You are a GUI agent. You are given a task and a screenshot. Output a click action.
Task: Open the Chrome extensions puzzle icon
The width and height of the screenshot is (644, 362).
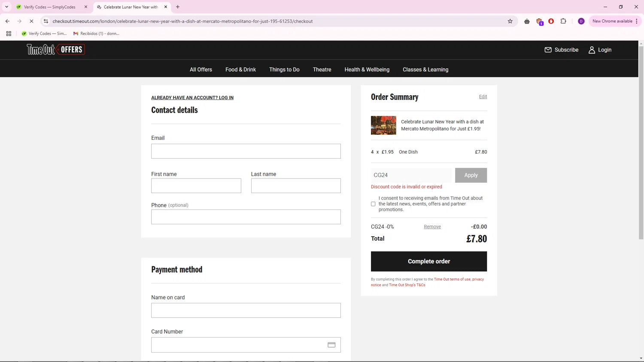(563, 21)
